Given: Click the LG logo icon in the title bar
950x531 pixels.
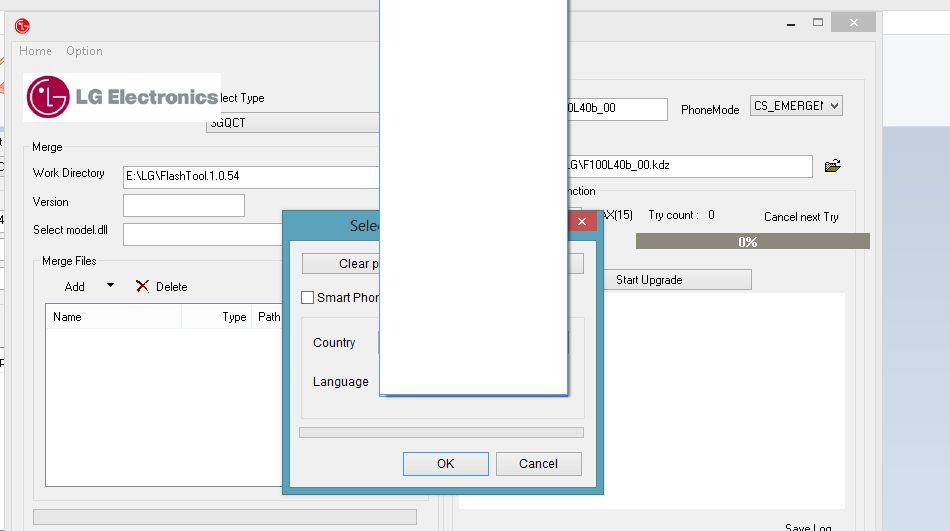Looking at the screenshot, I should [x=22, y=26].
